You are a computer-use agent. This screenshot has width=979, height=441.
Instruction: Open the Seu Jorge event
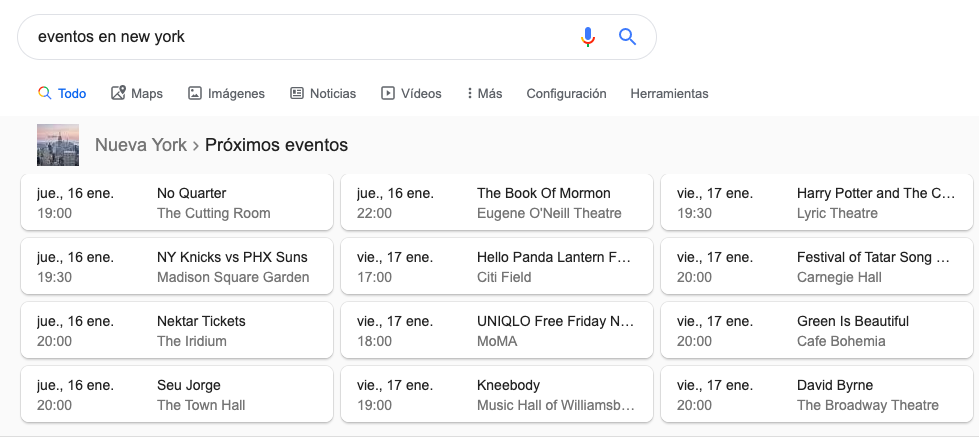(x=177, y=394)
